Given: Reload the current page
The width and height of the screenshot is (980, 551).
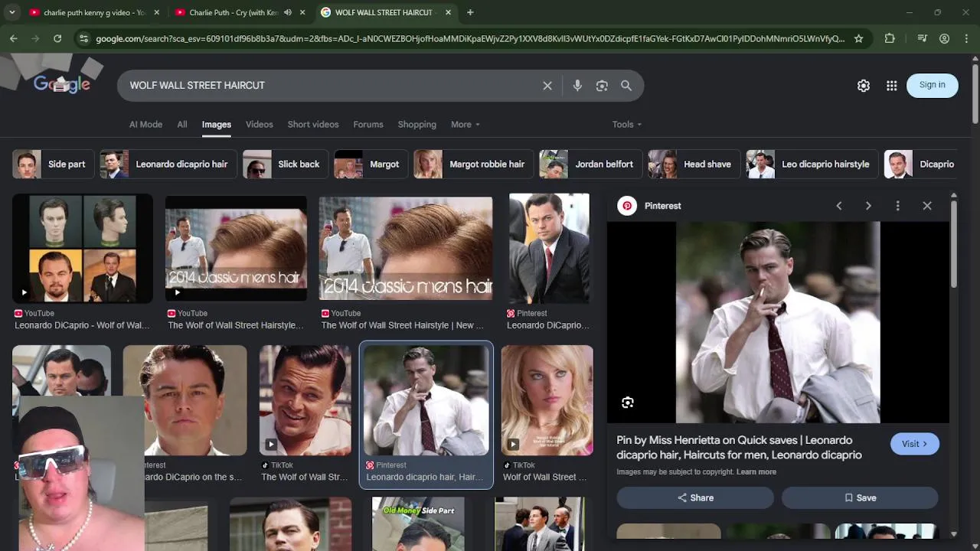Looking at the screenshot, I should pos(57,38).
